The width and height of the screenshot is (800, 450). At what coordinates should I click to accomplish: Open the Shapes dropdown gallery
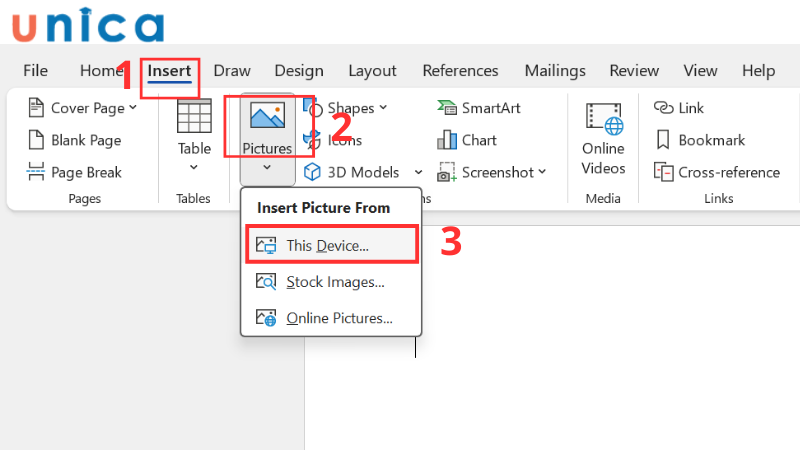383,108
